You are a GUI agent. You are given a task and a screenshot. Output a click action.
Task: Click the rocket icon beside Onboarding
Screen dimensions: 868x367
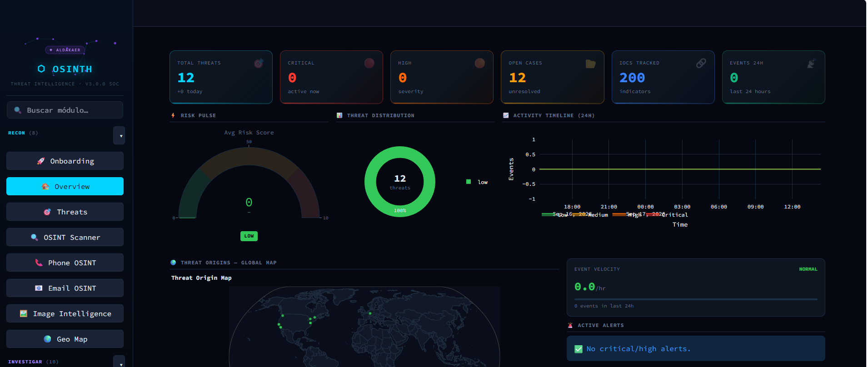point(41,161)
